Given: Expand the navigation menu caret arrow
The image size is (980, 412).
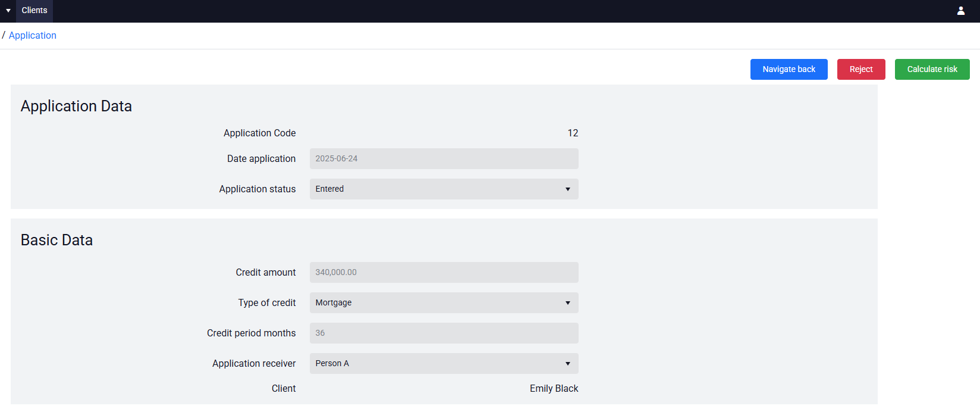Looking at the screenshot, I should (x=8, y=11).
